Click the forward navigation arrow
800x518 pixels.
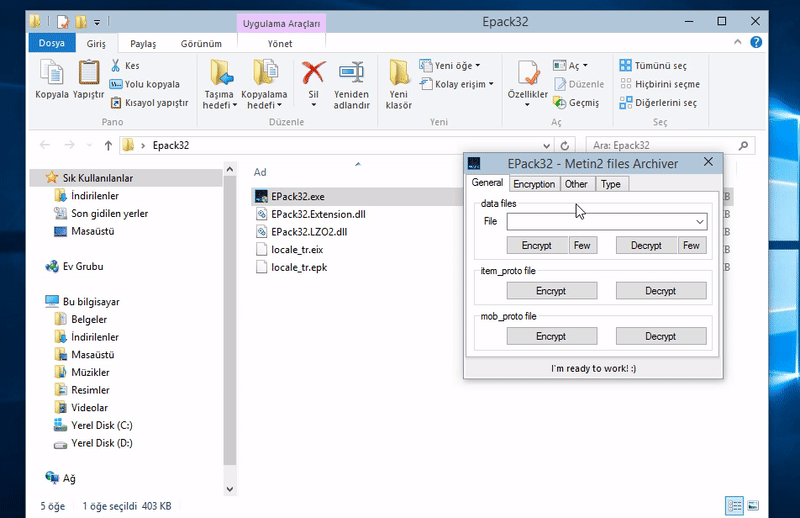click(x=69, y=145)
